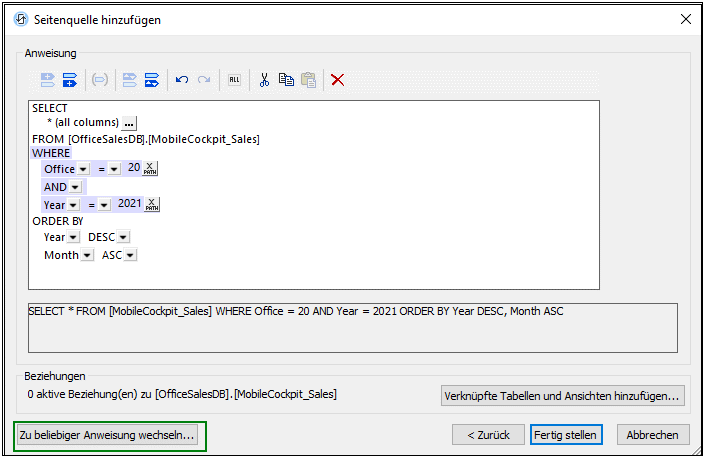Screen dimensions: 705x458
Task: Click the Cut scissors icon
Action: [264, 80]
